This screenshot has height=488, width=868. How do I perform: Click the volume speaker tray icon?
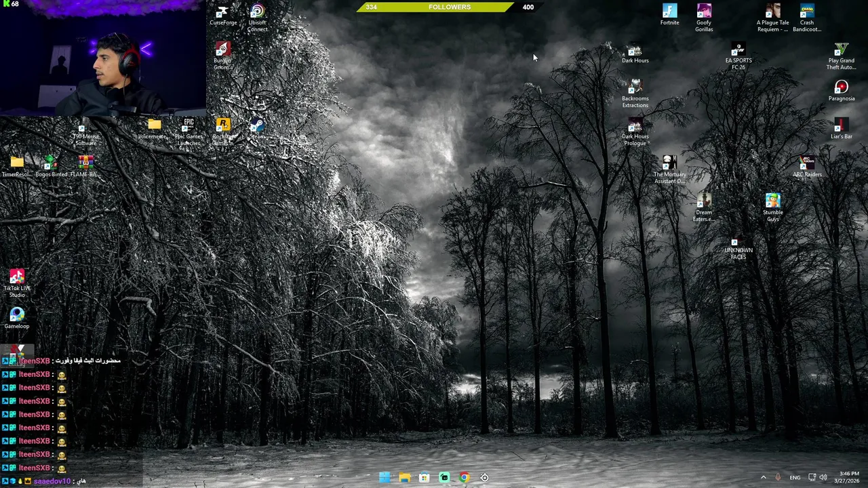tap(823, 478)
